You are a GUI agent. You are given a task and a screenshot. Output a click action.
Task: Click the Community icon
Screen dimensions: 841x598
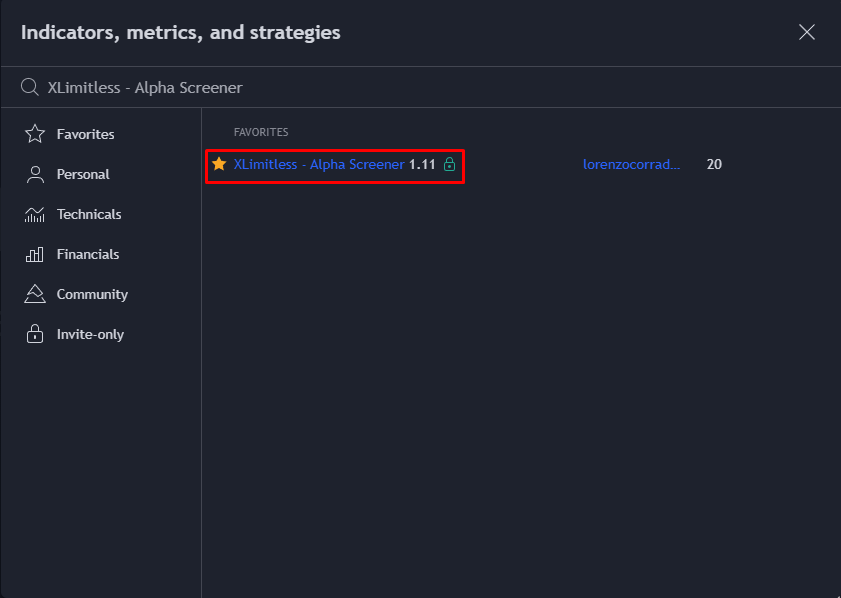click(x=35, y=294)
